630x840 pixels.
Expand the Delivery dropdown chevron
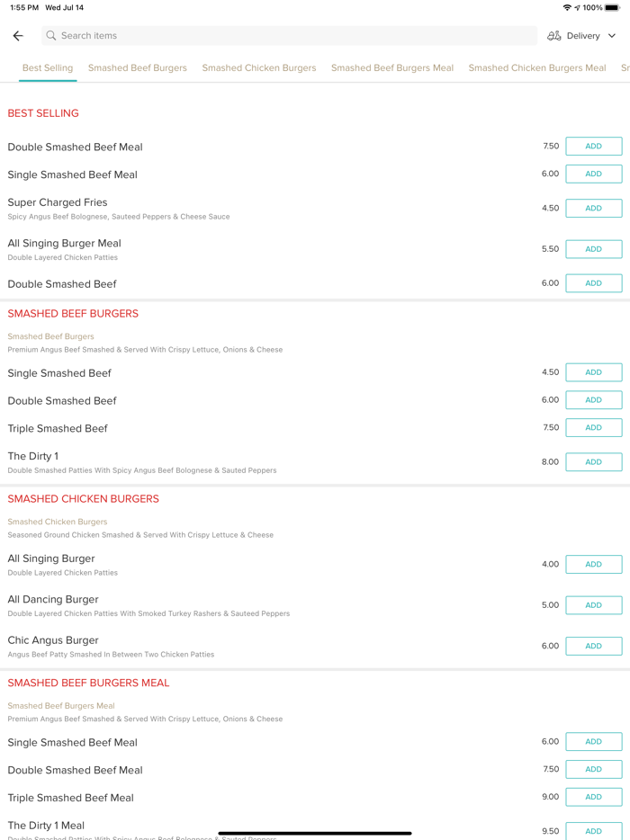(612, 36)
